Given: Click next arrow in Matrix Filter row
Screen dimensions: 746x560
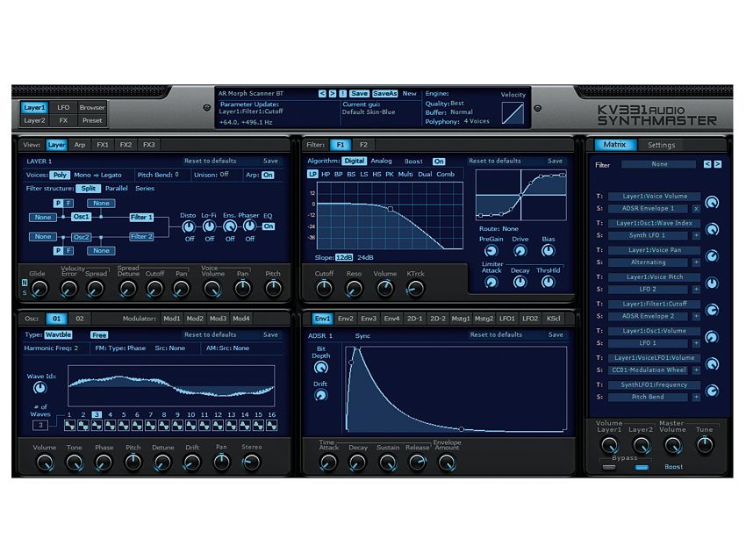Looking at the screenshot, I should [717, 164].
